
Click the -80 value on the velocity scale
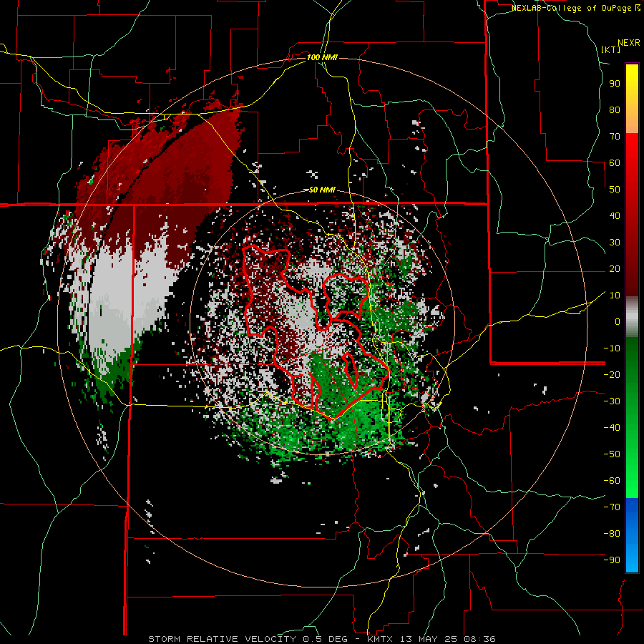coord(612,534)
